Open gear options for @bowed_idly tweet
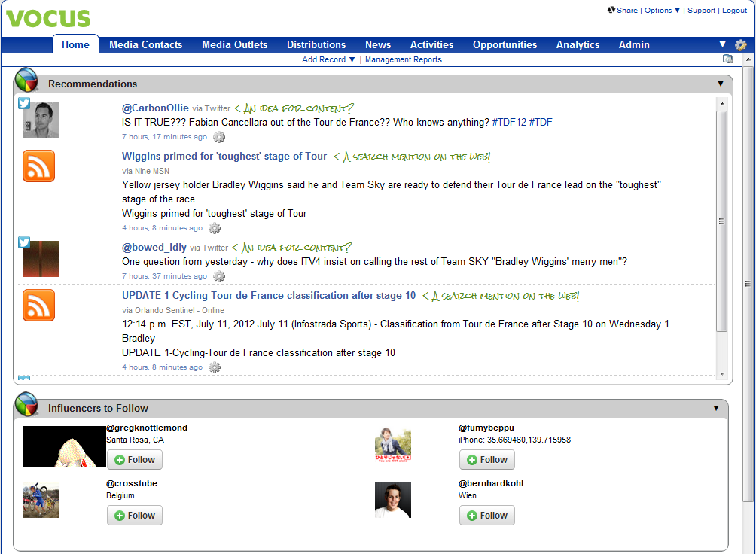This screenshot has height=554, width=756. pos(219,276)
